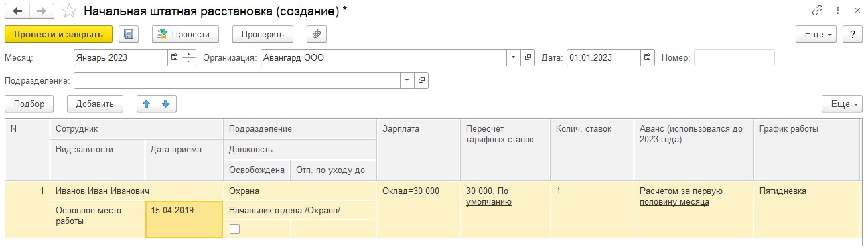Add this form to favorites with the star
Viewport: 868px width, 246px height.
click(68, 11)
